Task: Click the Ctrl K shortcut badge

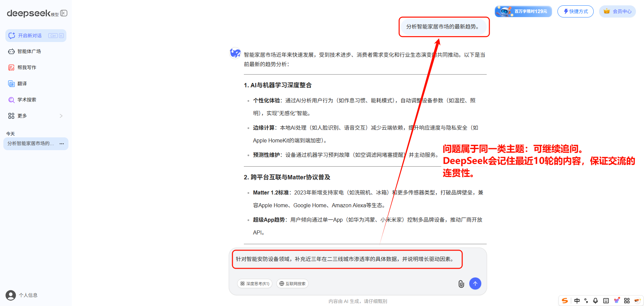Action: pyautogui.click(x=56, y=36)
